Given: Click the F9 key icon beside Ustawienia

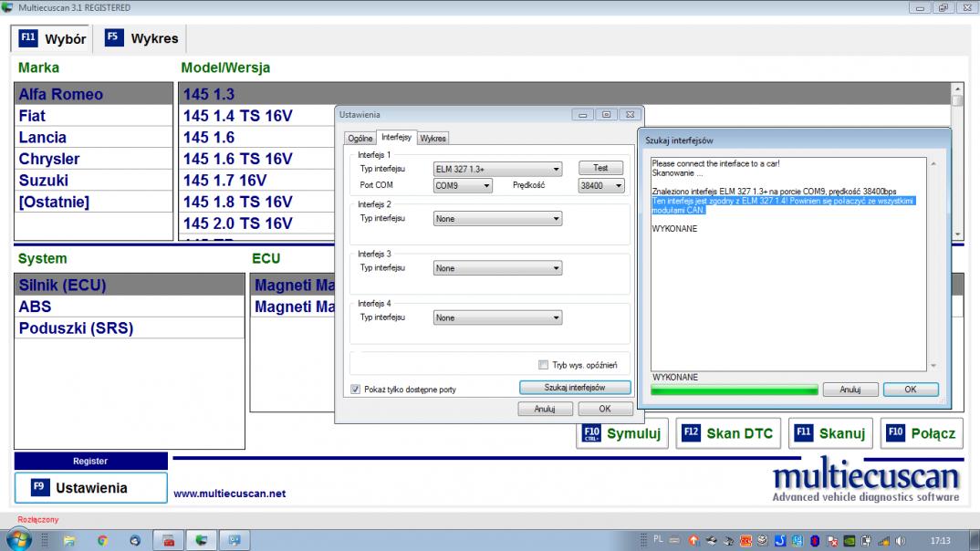Looking at the screenshot, I should tap(40, 486).
